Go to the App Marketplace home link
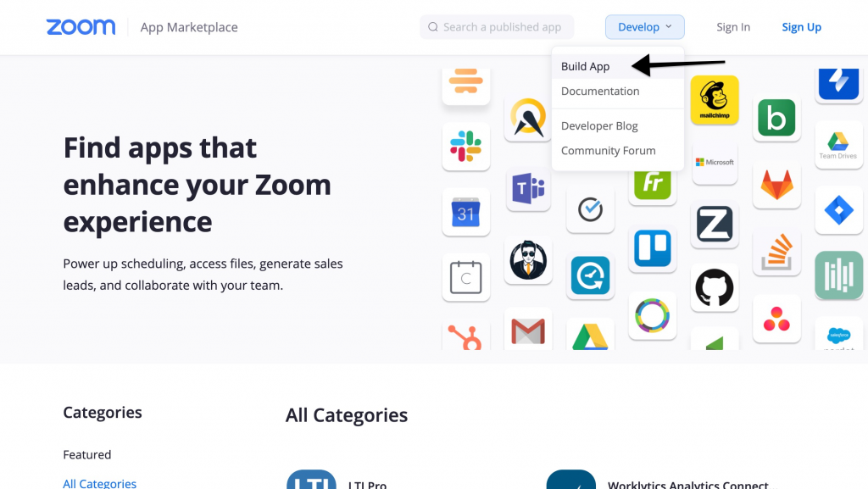Image resolution: width=868 pixels, height=489 pixels. (189, 27)
